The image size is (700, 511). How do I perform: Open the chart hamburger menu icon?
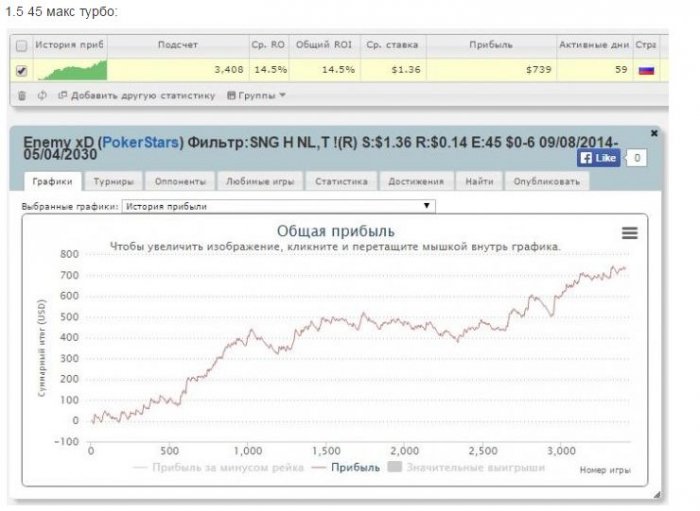pyautogui.click(x=629, y=233)
